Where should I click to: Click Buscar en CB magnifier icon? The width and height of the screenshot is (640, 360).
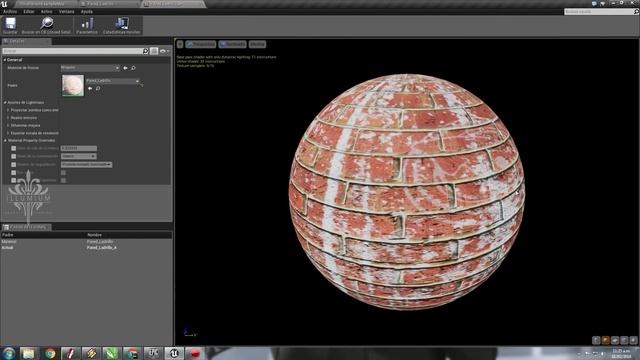pos(47,23)
